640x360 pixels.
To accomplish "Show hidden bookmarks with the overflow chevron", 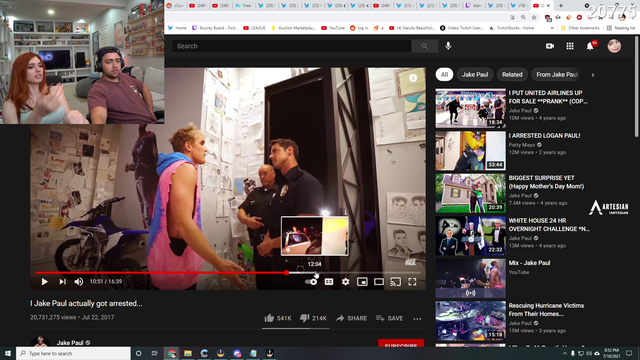I will pos(552,28).
